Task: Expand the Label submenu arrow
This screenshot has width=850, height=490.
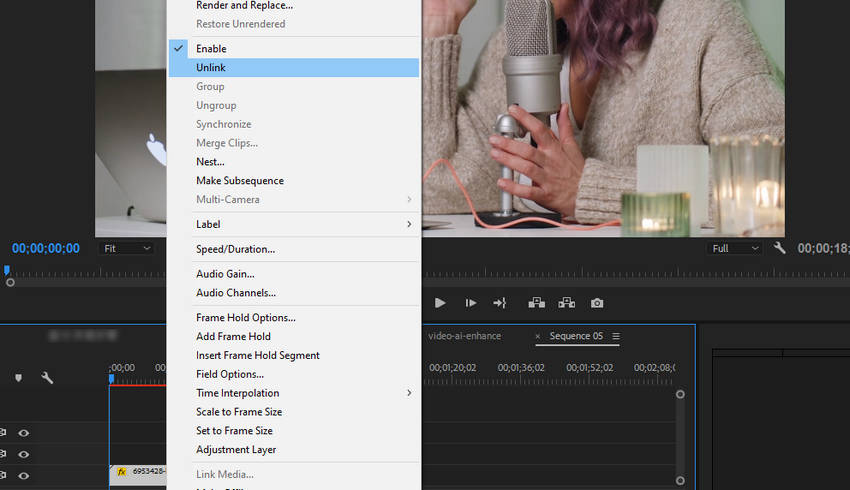Action: [x=409, y=224]
